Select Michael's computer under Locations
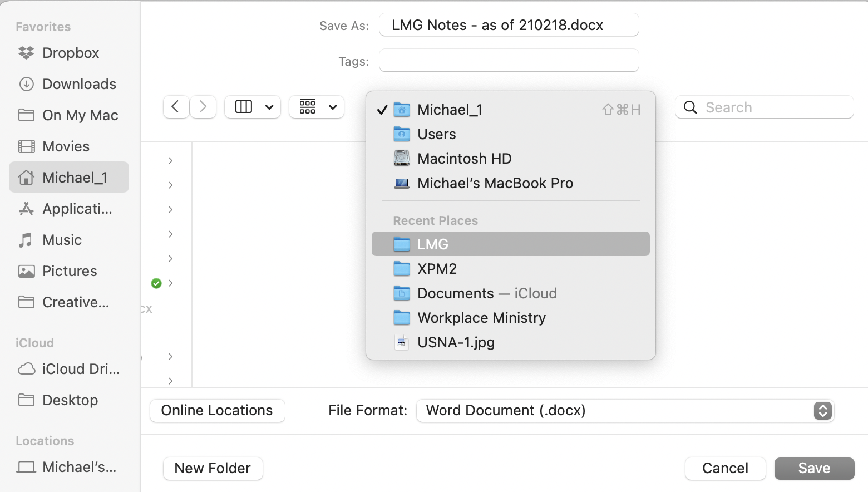The width and height of the screenshot is (868, 492). click(69, 467)
